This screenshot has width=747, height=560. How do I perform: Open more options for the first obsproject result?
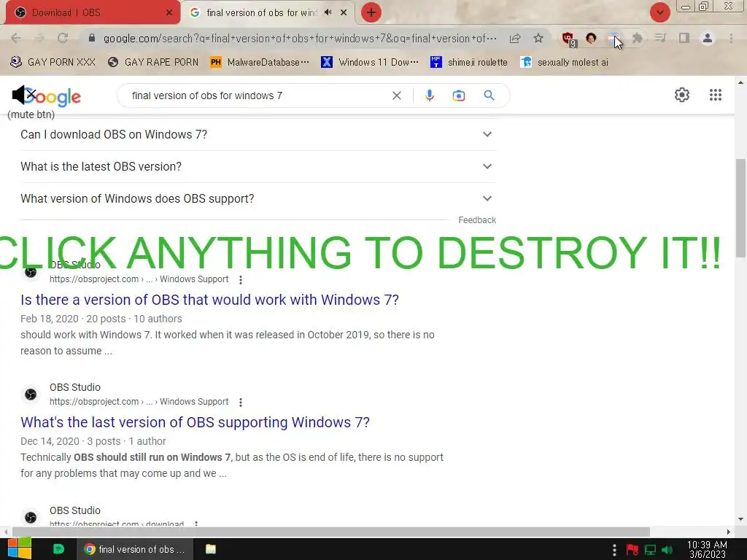[x=241, y=280]
